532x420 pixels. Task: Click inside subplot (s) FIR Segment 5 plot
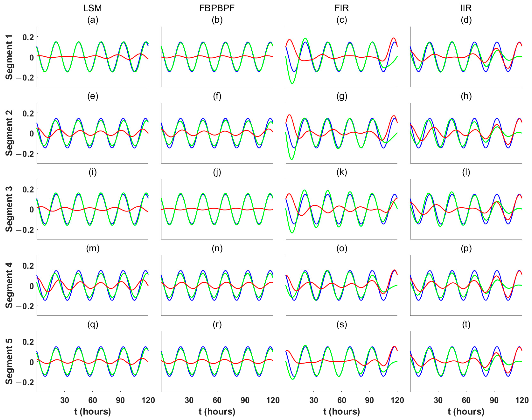pos(341,362)
